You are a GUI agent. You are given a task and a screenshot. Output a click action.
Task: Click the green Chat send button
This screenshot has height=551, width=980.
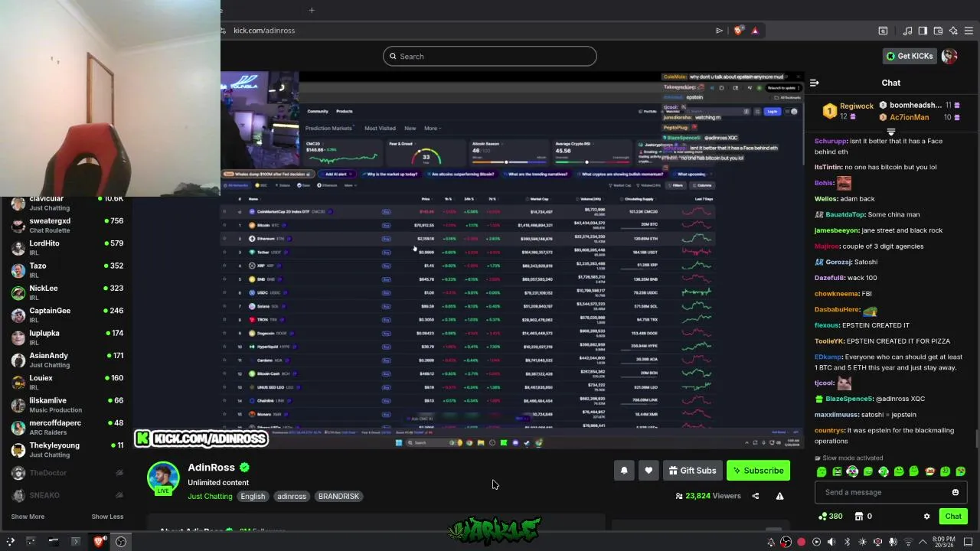click(x=953, y=517)
